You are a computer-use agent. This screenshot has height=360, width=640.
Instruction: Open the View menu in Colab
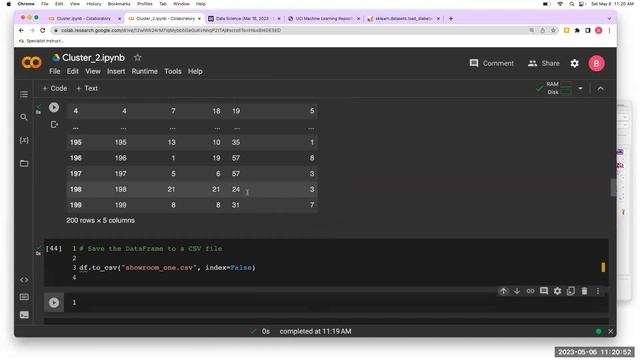pyautogui.click(x=93, y=71)
